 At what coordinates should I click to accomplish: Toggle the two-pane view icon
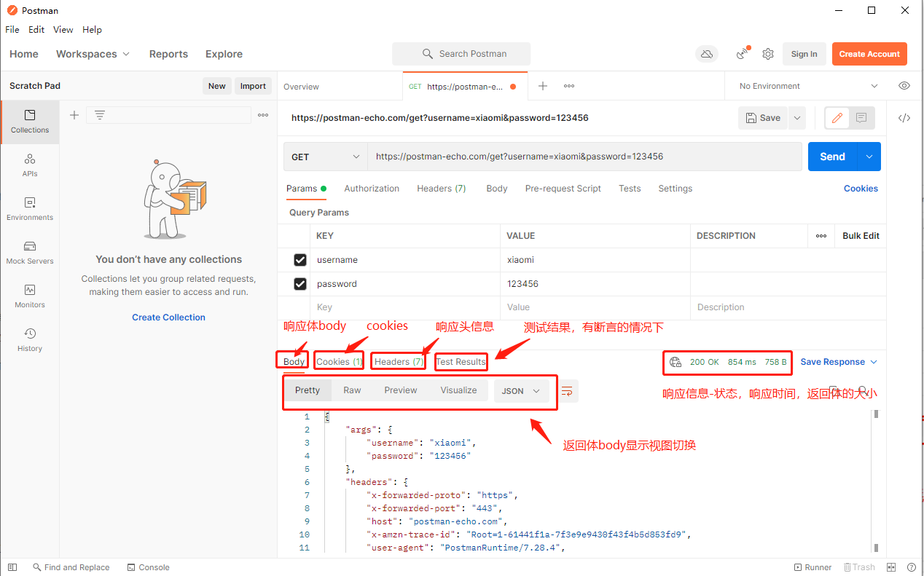[891, 567]
